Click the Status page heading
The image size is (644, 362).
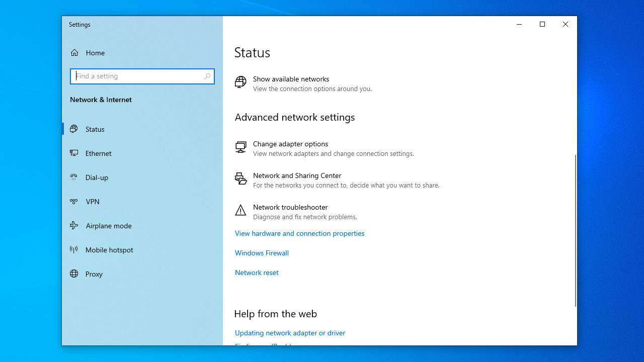coord(252,52)
